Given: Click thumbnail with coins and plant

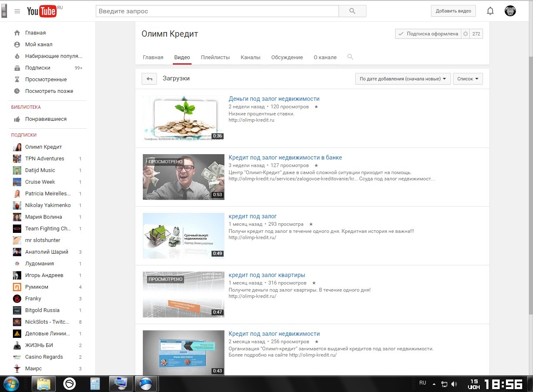Looking at the screenshot, I should tap(184, 118).
